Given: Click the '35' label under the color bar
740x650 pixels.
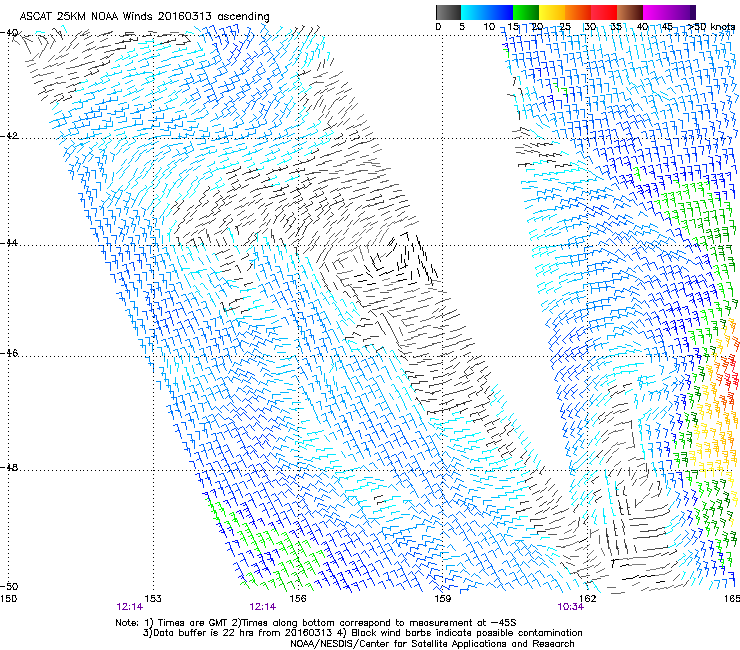Looking at the screenshot, I should (616, 27).
